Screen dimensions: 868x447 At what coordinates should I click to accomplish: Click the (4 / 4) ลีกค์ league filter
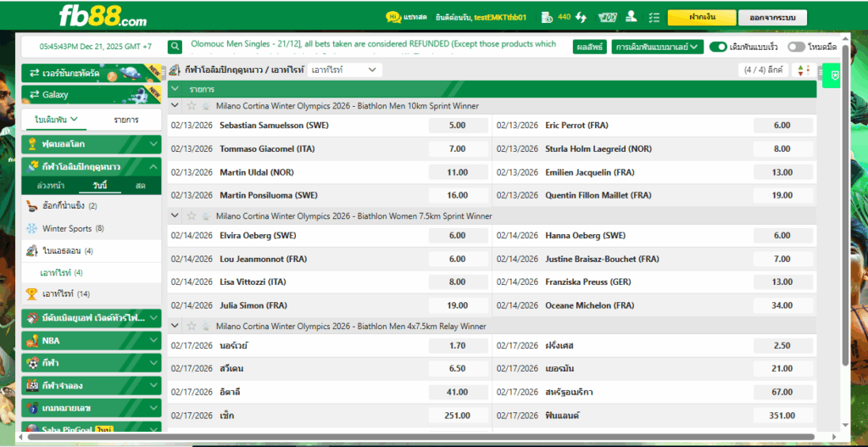click(x=764, y=70)
